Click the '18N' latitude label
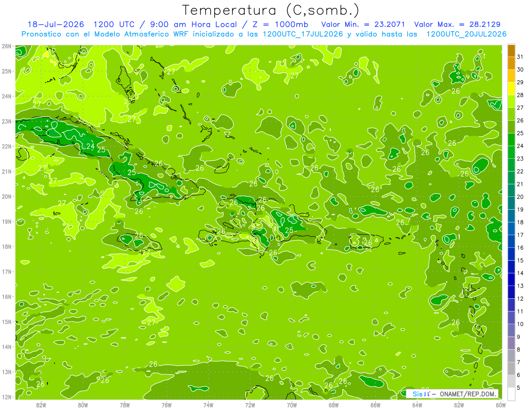 (6, 247)
